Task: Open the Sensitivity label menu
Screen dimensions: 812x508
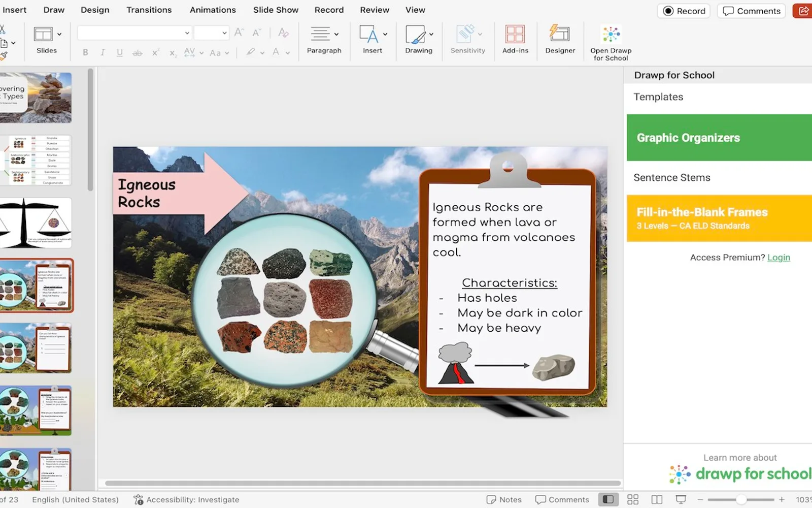Action: [468, 40]
